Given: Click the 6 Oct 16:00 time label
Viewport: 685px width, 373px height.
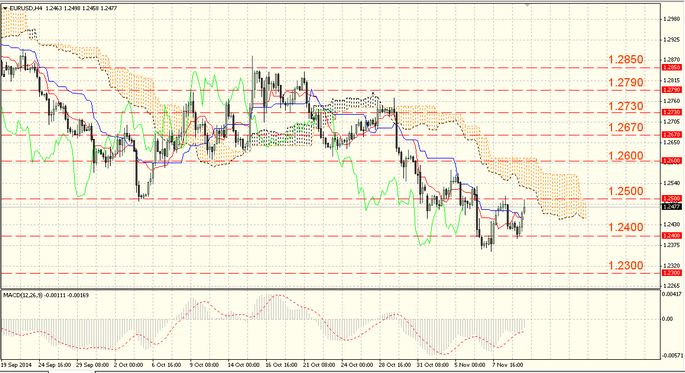Looking at the screenshot, I should click(166, 365).
